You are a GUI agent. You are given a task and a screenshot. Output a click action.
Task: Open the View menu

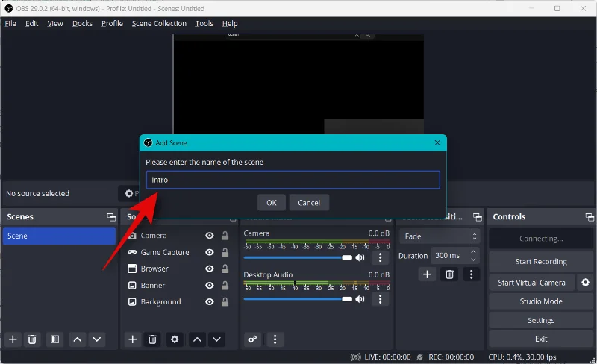tap(55, 24)
